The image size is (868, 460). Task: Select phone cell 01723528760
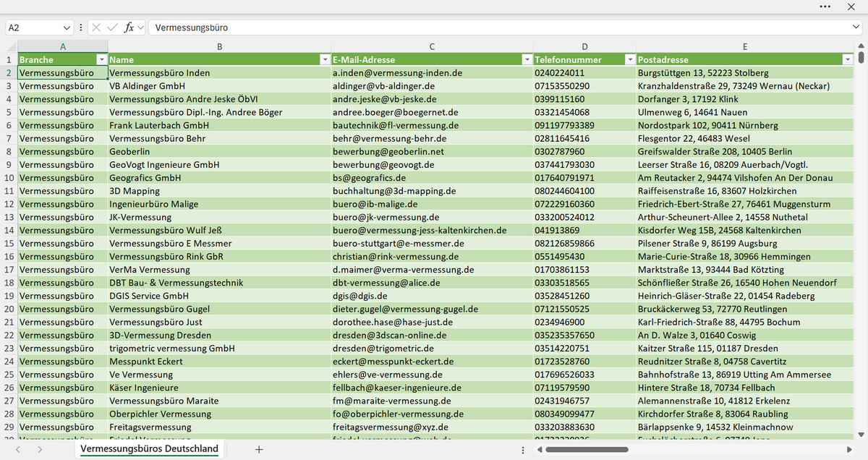(584, 361)
